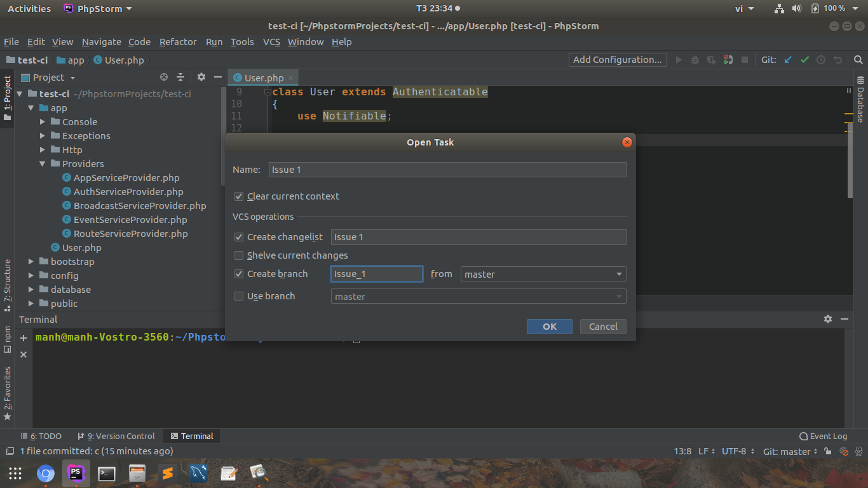Open Git show history clock icon
Screen dimensions: 868x488
(x=821, y=60)
